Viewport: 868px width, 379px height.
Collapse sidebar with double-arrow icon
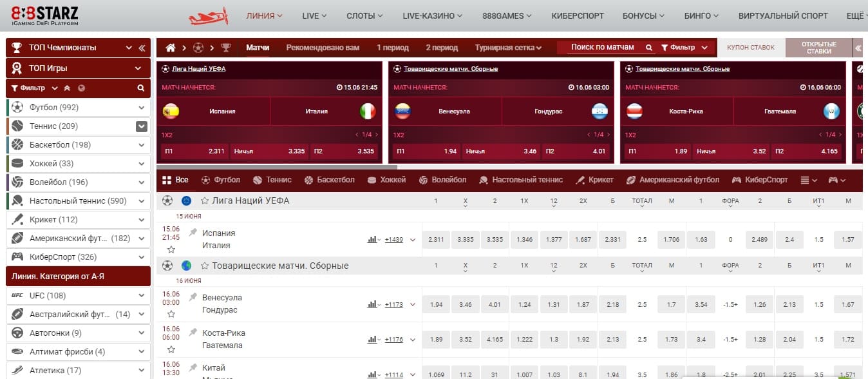click(142, 48)
